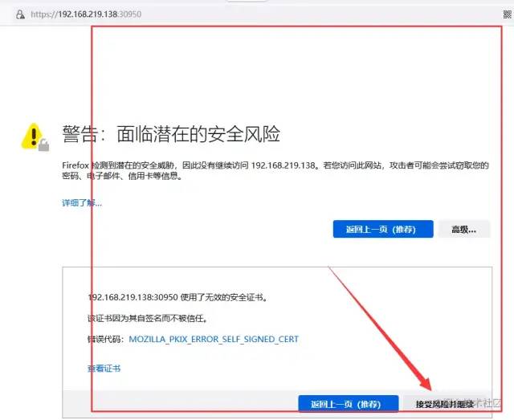Click the yellow warning triangle icon
The width and height of the screenshot is (514, 420).
[x=35, y=137]
